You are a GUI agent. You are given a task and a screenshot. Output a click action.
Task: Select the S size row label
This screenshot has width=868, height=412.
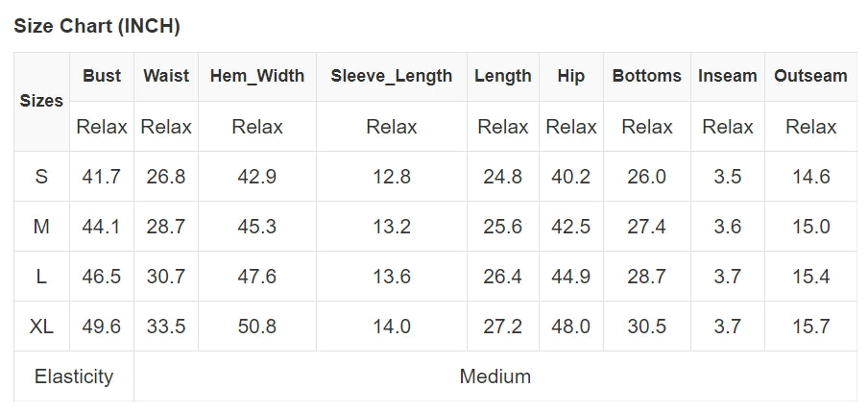pyautogui.click(x=41, y=177)
